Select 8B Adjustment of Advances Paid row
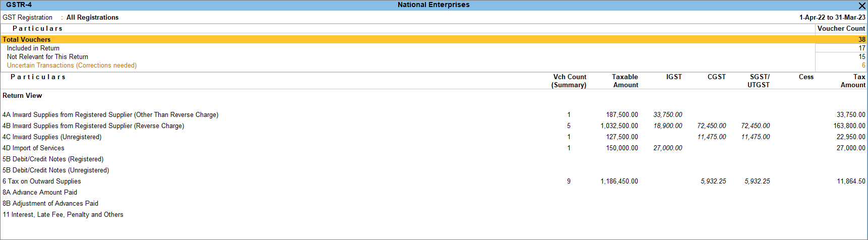 coord(433,204)
